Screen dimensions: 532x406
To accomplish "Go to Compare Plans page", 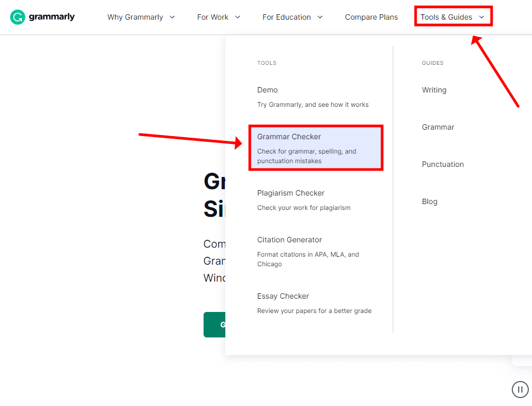I will tap(371, 17).
